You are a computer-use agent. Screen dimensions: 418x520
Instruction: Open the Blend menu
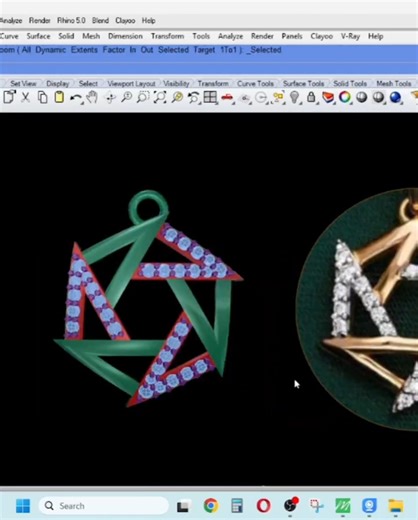coord(100,21)
